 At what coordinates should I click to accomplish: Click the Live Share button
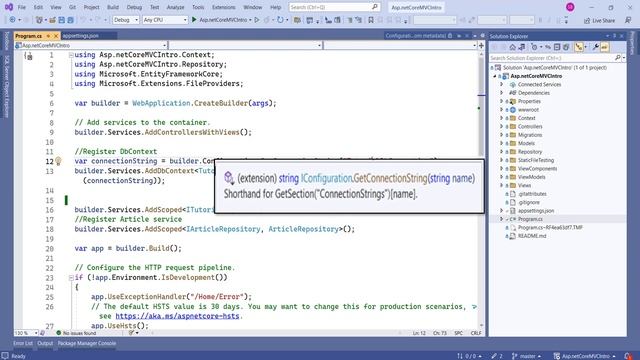point(599,20)
